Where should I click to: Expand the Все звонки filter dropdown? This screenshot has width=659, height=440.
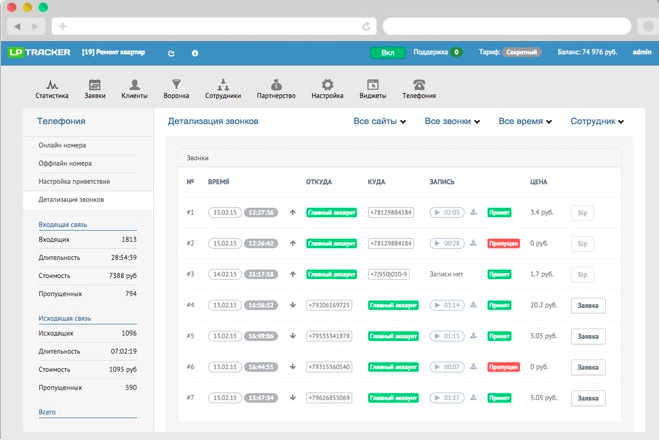coord(452,121)
